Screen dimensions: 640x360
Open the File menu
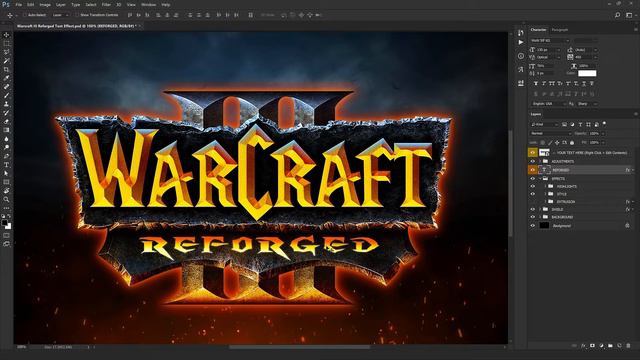coord(18,4)
